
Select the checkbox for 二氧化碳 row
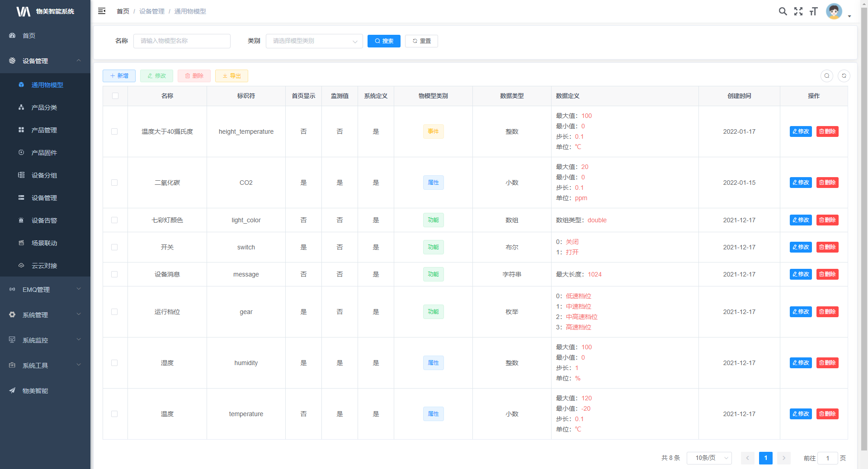coord(114,183)
